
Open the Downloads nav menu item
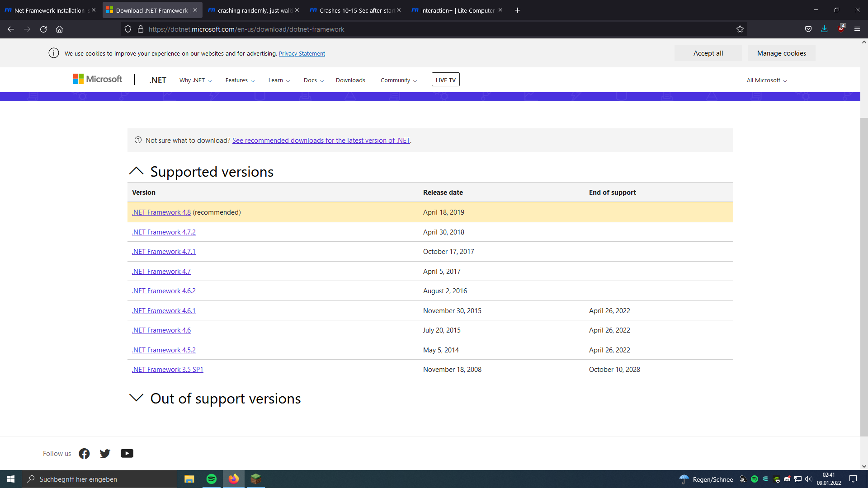pyautogui.click(x=350, y=80)
